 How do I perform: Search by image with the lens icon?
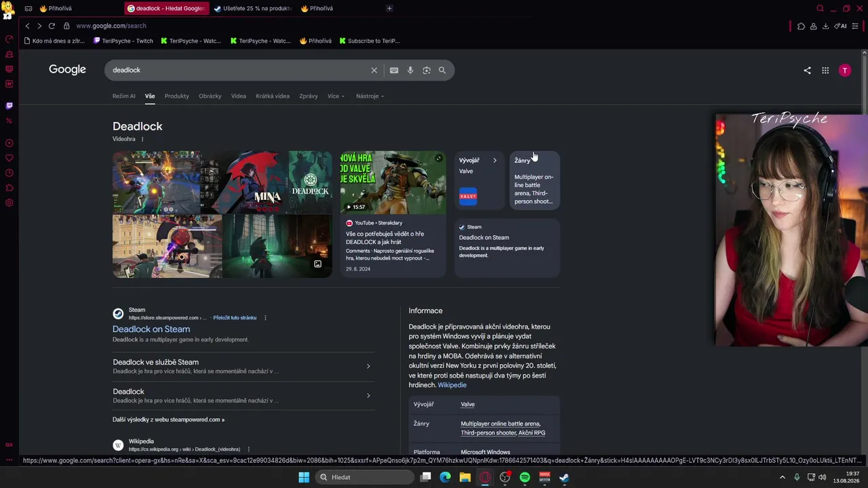pyautogui.click(x=427, y=70)
